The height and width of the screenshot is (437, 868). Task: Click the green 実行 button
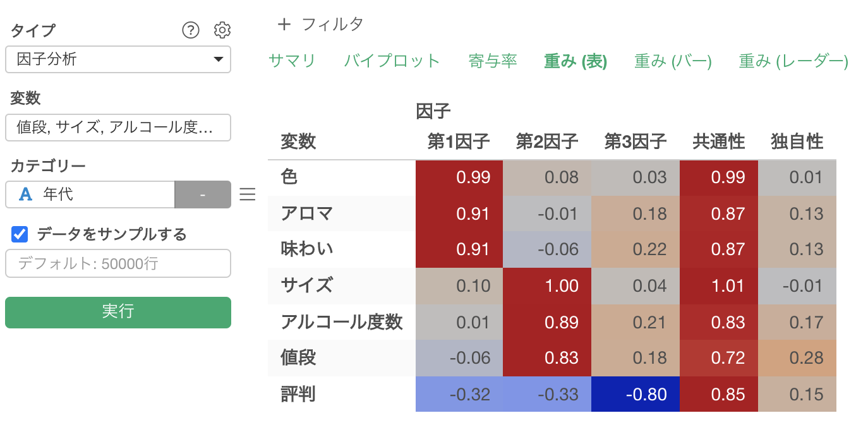coord(118,312)
